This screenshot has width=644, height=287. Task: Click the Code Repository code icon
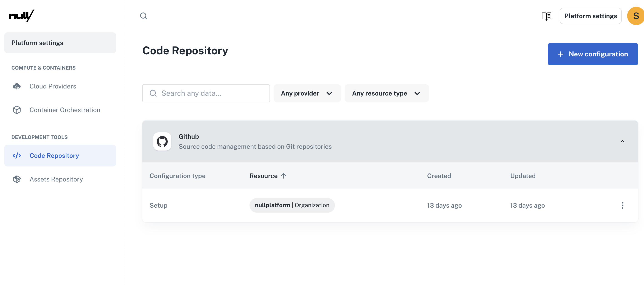click(x=17, y=156)
